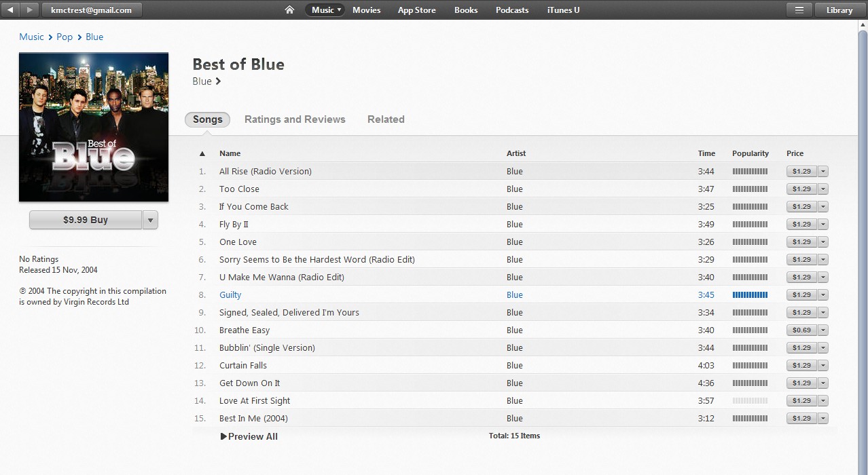Click the Preview All play icon

(x=223, y=437)
